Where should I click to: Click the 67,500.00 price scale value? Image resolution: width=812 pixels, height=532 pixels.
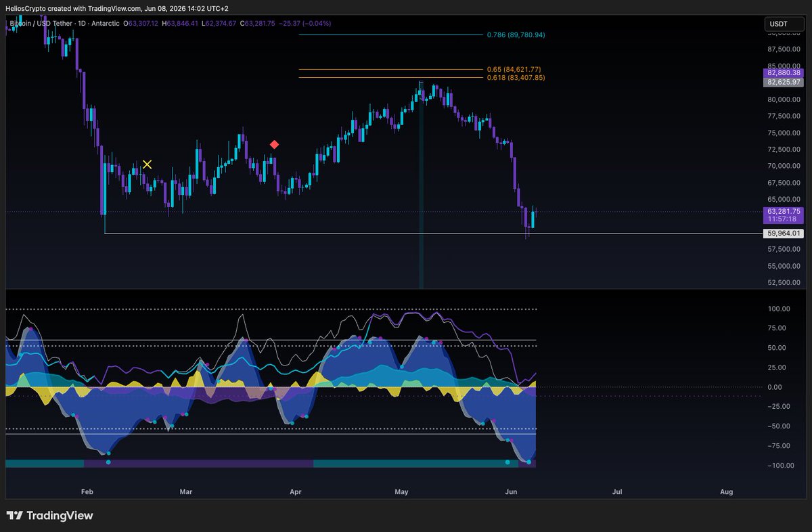pyautogui.click(x=784, y=183)
